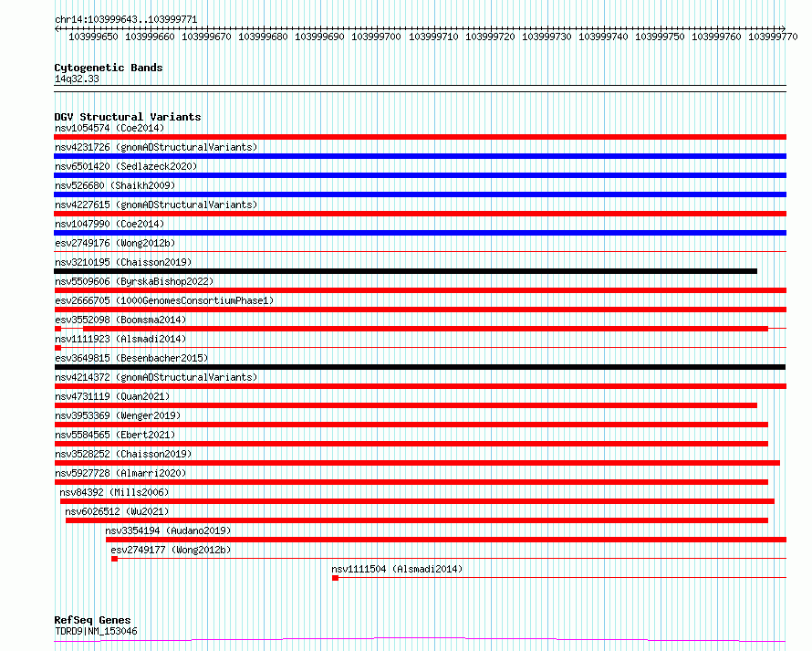Click the nsv3210195 (Chaisson2019) label
The height and width of the screenshot is (651, 812).
[x=123, y=262]
